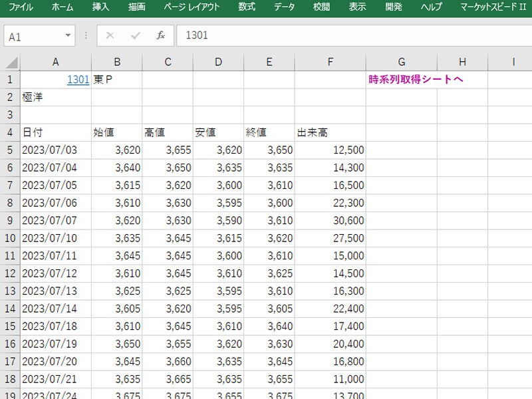Viewport: 532px width, 399px height.
Task: Open the マーケットスピード II tab
Action: click(493, 7)
